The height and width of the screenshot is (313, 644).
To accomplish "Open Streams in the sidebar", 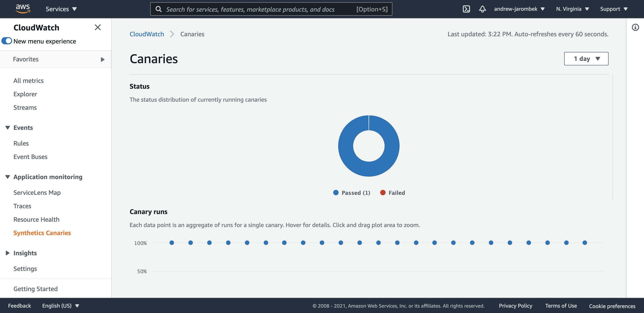I will [x=25, y=107].
